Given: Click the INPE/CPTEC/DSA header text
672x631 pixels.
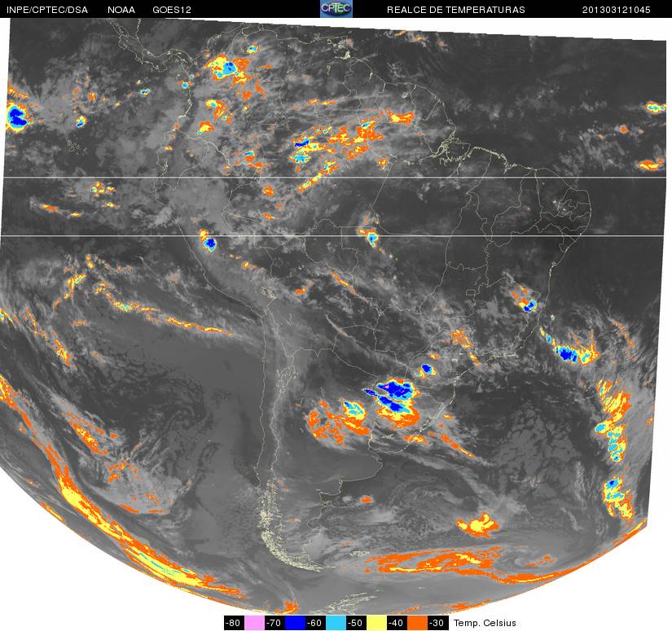Looking at the screenshot, I should coord(47,10).
